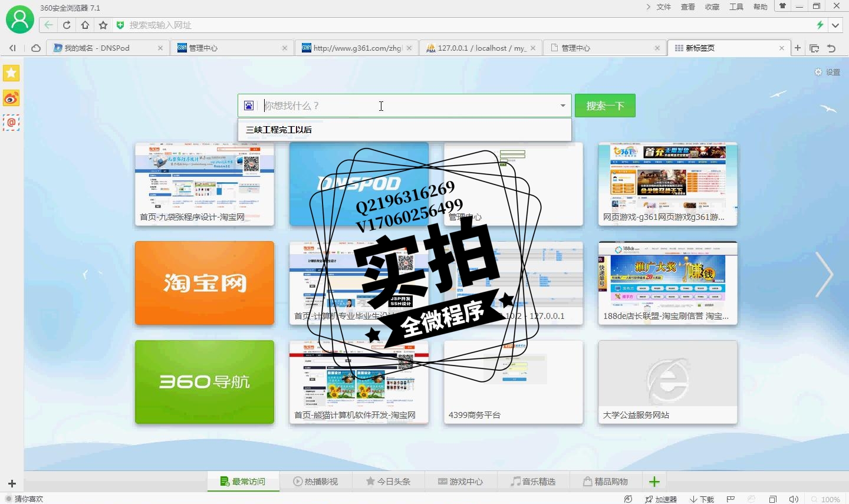The image size is (849, 504).
Task: Toggle sound with the status bar speaker
Action: 794,499
